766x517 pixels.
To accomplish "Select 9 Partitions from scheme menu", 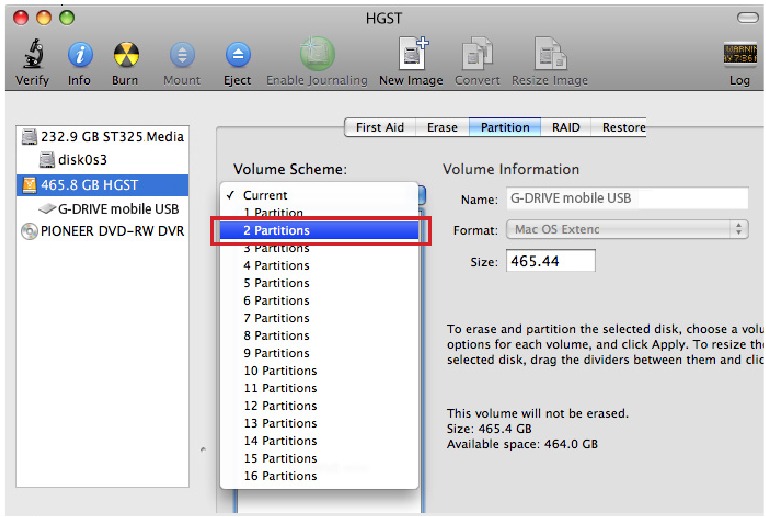I will [x=319, y=353].
